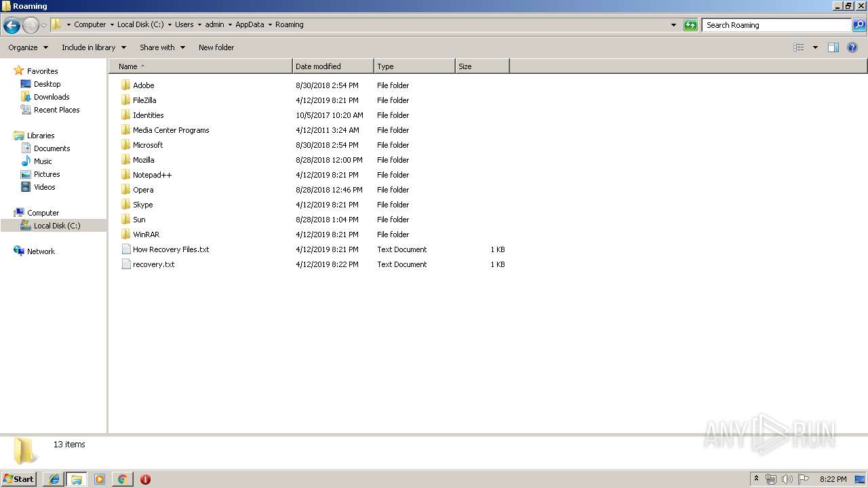Open the Organize dropdown menu
Screen dimensions: 868x488
28,47
